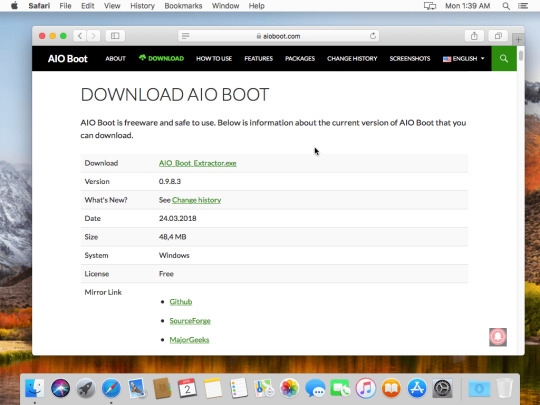Open the SourceForge mirror link

click(x=190, y=321)
